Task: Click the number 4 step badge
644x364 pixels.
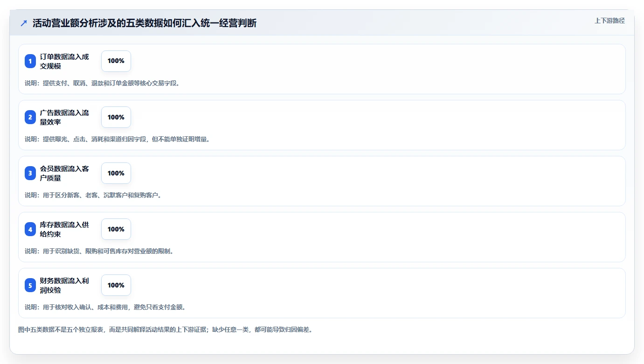Action: 30,229
